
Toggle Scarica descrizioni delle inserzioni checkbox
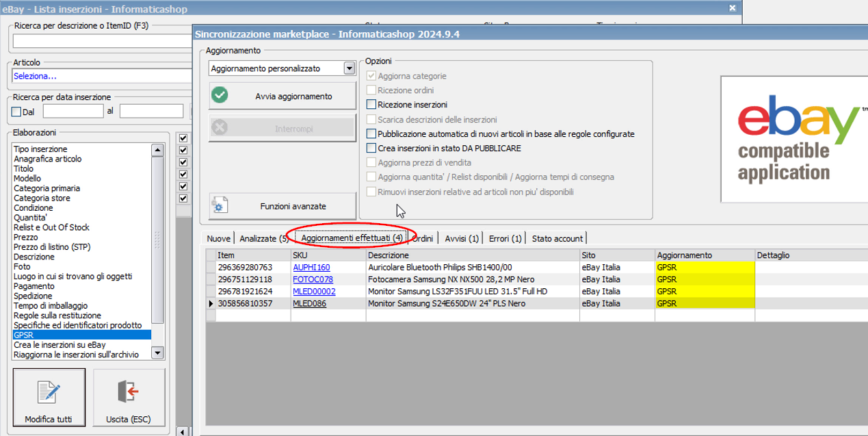click(371, 120)
